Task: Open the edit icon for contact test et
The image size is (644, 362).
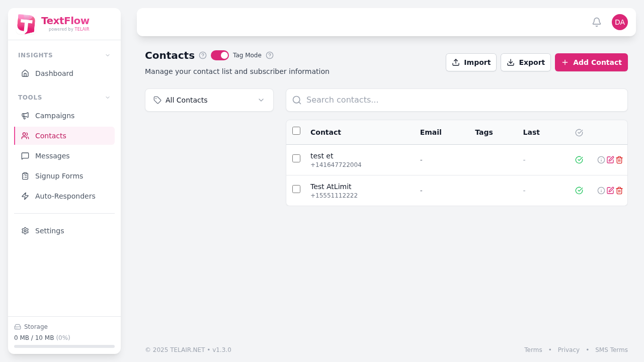Action: click(x=610, y=160)
